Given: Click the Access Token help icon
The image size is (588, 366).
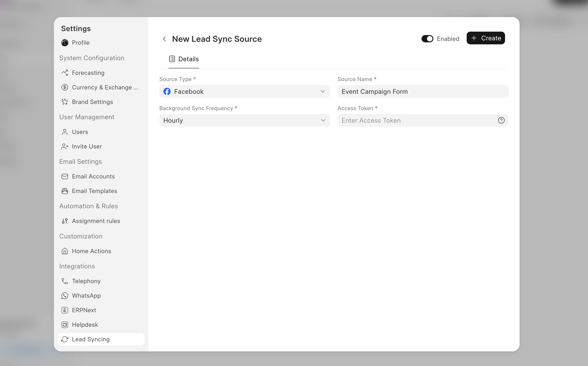Looking at the screenshot, I should click(501, 120).
